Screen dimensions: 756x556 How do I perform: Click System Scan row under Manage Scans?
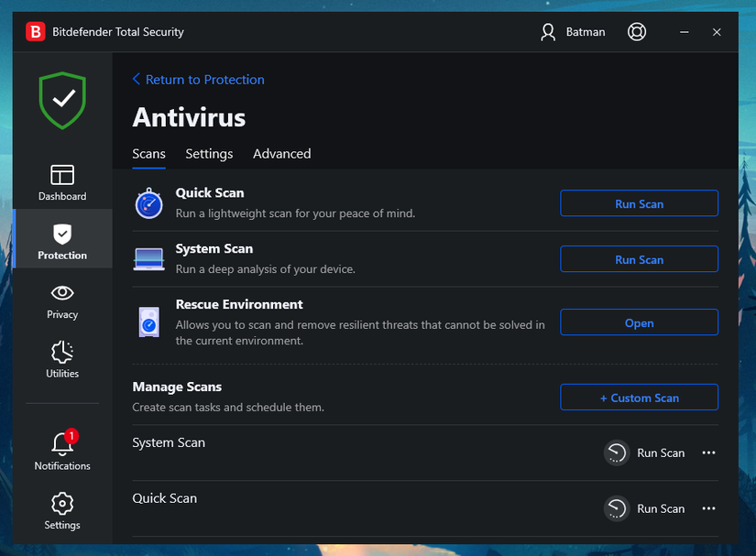pyautogui.click(x=425, y=452)
